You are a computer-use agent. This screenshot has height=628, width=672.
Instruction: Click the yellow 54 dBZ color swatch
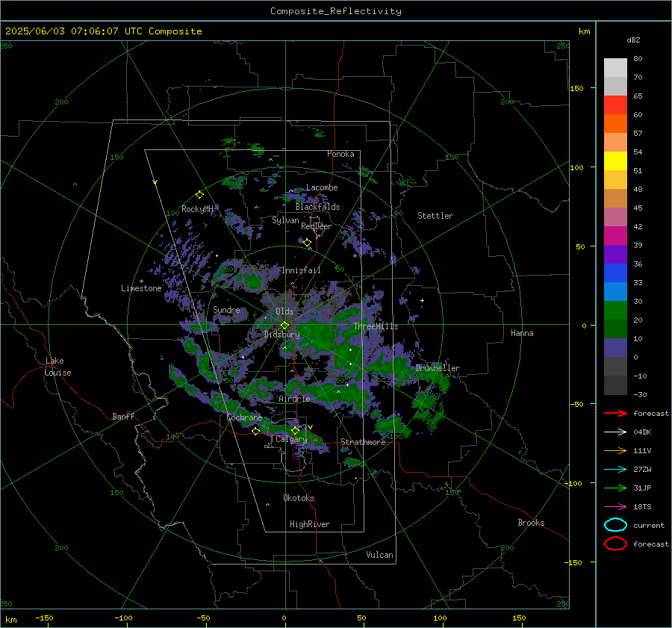tap(615, 161)
